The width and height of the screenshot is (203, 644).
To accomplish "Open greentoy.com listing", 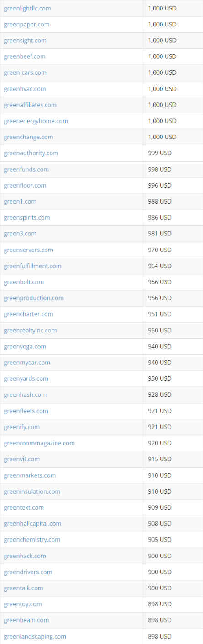I will tap(23, 604).
